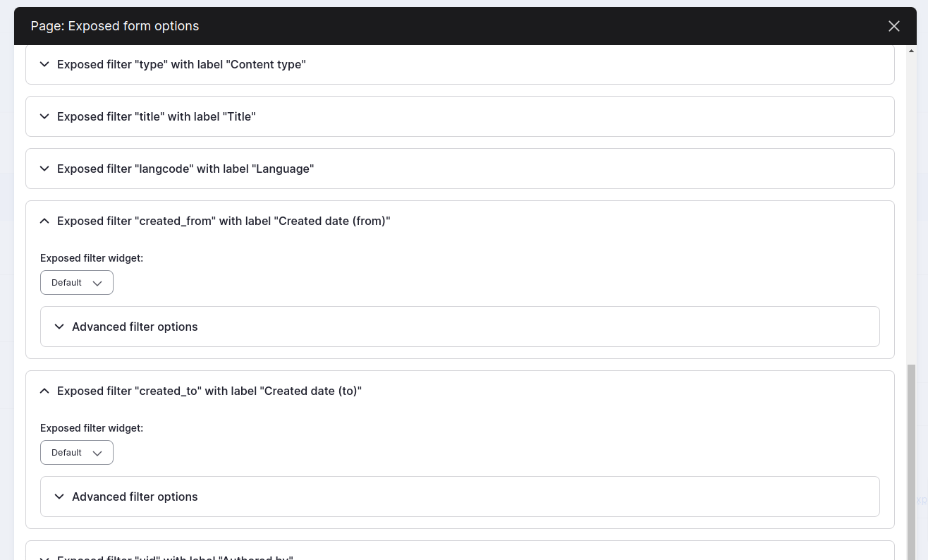Click up-chevron icon beside "created_from" filter header
The width and height of the screenshot is (928, 560).
pos(44,221)
